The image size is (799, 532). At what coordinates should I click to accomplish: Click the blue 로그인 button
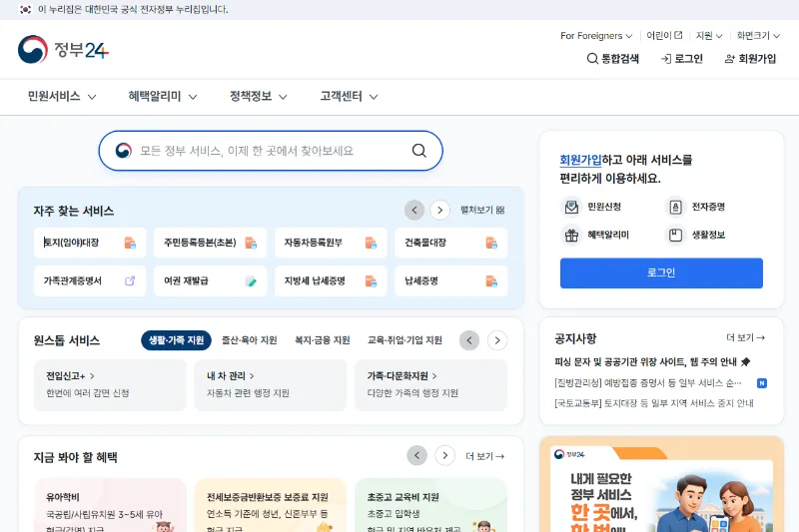[x=661, y=272]
